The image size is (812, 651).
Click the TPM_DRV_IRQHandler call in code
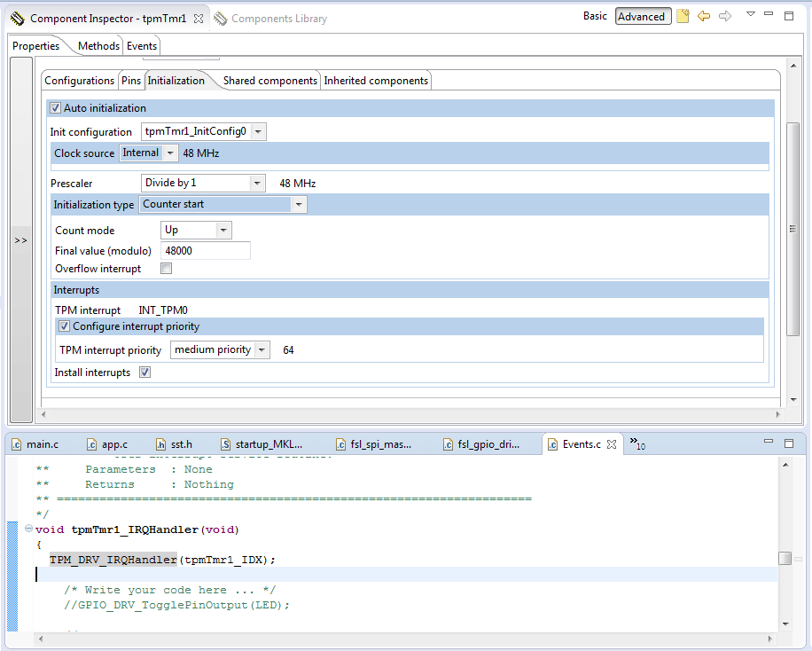[x=113, y=560]
